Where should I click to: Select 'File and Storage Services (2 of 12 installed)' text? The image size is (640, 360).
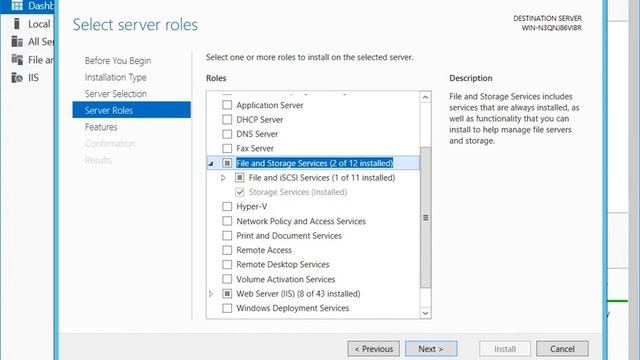pyautogui.click(x=314, y=163)
